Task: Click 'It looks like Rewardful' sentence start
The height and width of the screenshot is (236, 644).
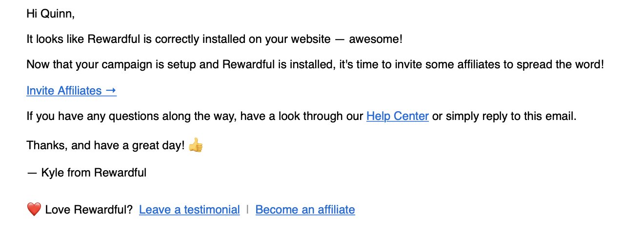Action: tap(83, 39)
